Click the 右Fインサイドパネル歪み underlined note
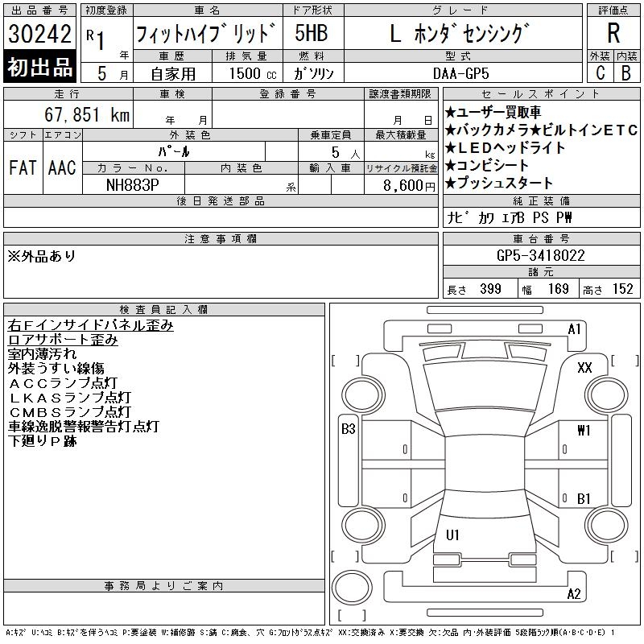644x644 pixels. 90,325
